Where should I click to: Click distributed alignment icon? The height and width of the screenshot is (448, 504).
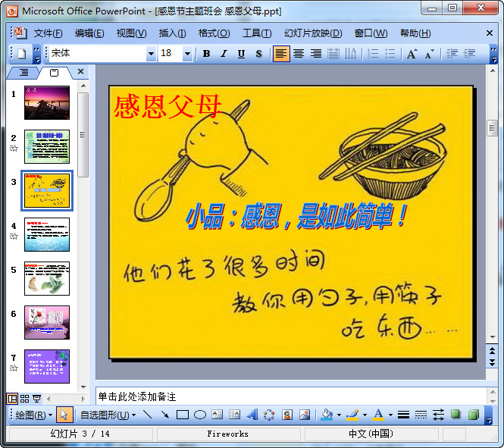click(x=333, y=54)
